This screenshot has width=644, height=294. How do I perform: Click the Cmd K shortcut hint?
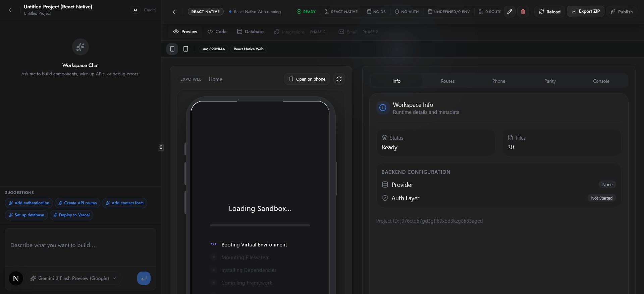(x=150, y=10)
